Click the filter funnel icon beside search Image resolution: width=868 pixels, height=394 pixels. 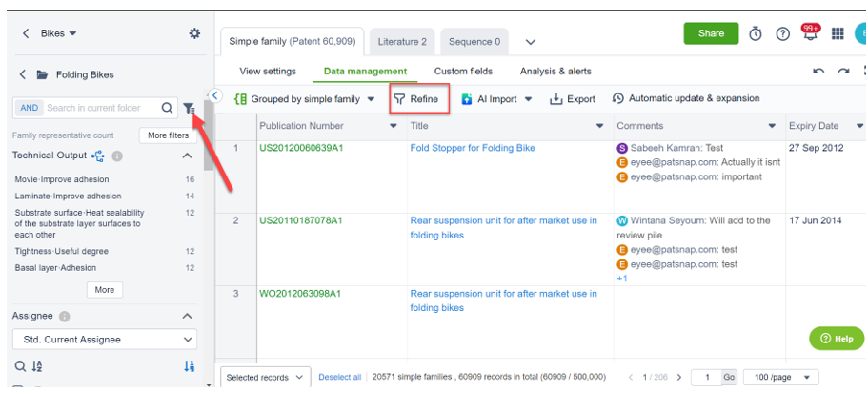click(x=189, y=109)
